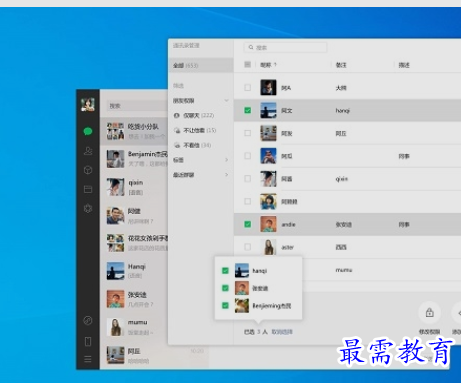
Task: Open the Phone icon in WeChat sidebar
Action: coord(88,341)
